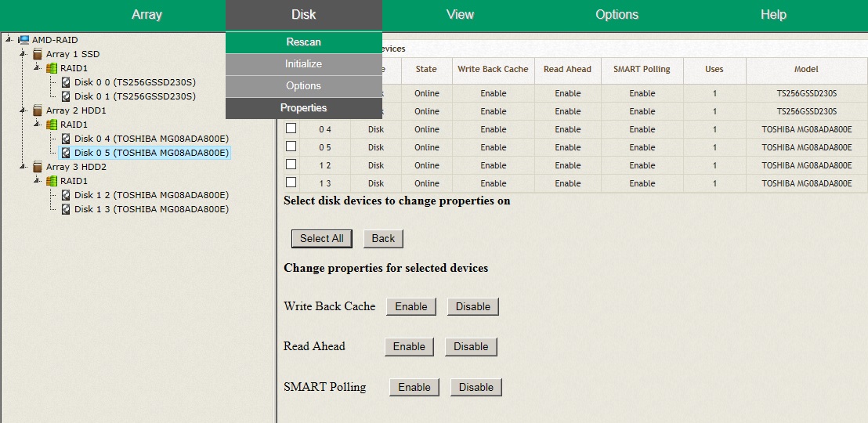The width and height of the screenshot is (868, 423).
Task: Click the Disk 0 1 drive icon
Action: [66, 96]
